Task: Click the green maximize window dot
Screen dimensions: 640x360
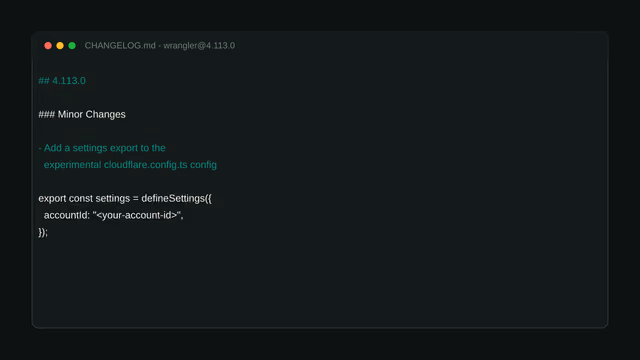Action: pos(72,46)
